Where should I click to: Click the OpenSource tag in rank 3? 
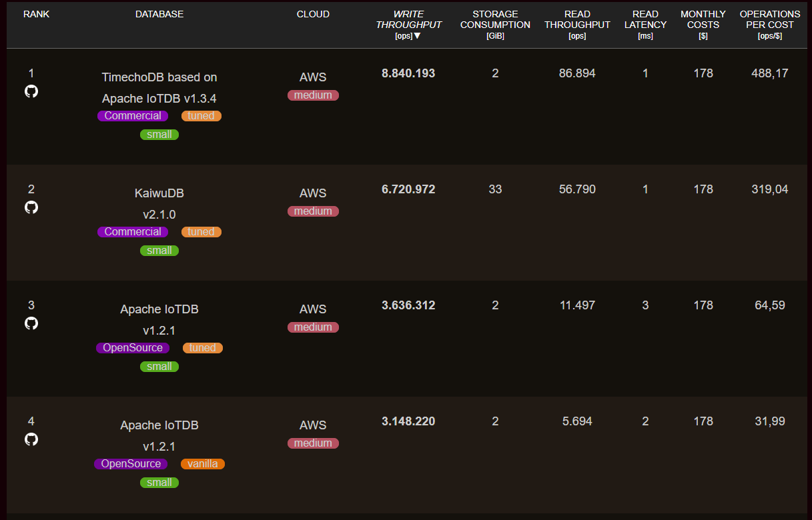point(133,348)
